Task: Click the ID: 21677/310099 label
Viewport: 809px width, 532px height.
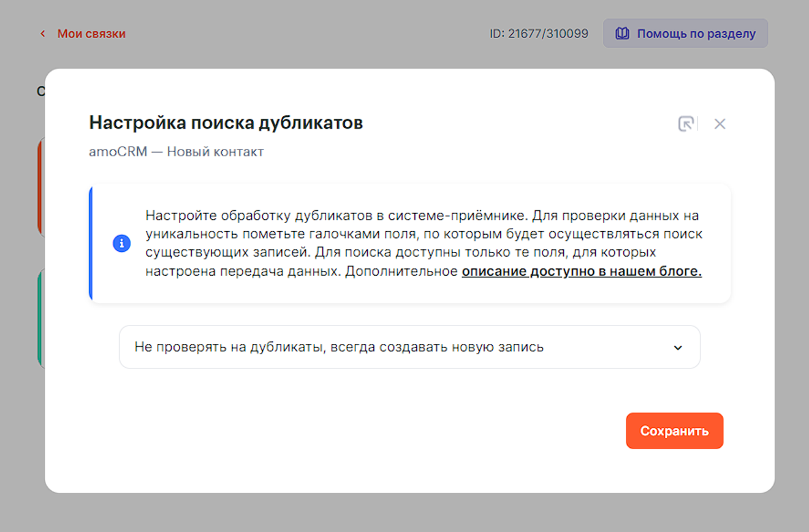Action: point(539,34)
